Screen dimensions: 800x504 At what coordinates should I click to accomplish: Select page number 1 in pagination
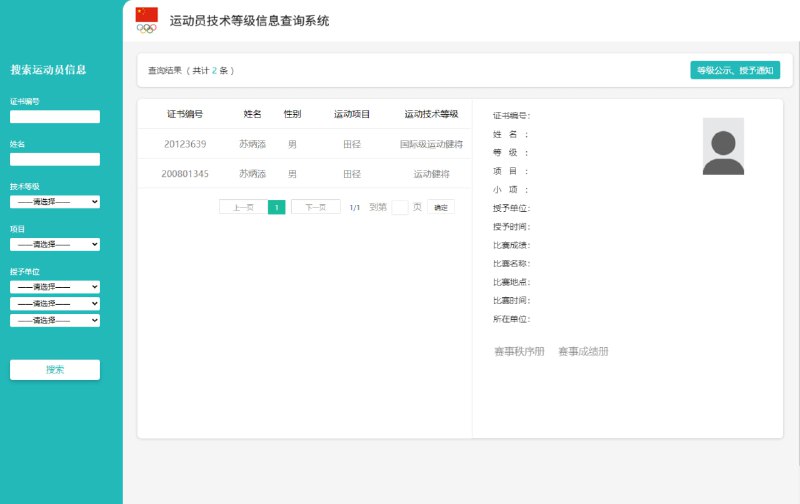pyautogui.click(x=277, y=207)
